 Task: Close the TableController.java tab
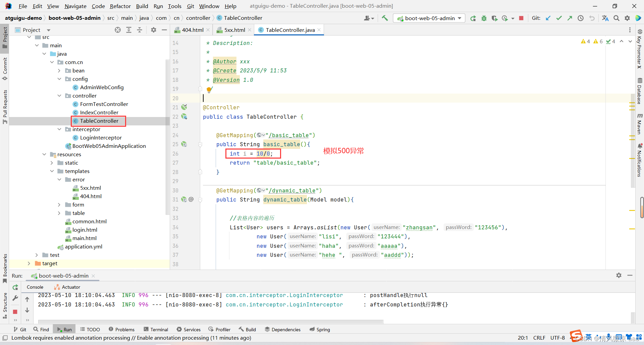(319, 30)
